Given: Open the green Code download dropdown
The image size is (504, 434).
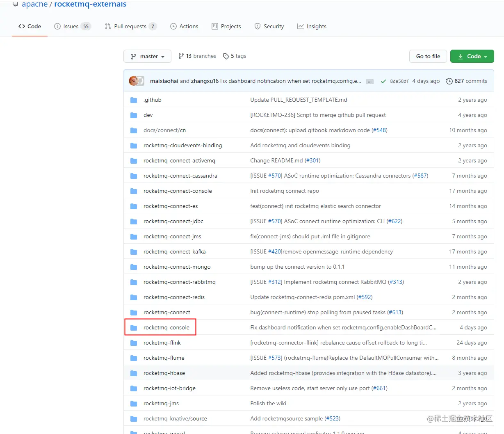Looking at the screenshot, I should [x=472, y=56].
